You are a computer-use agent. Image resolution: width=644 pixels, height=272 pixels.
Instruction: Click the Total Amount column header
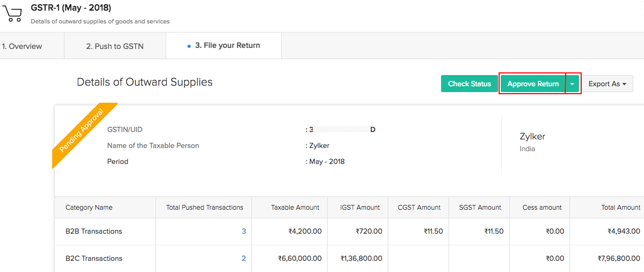(621, 208)
